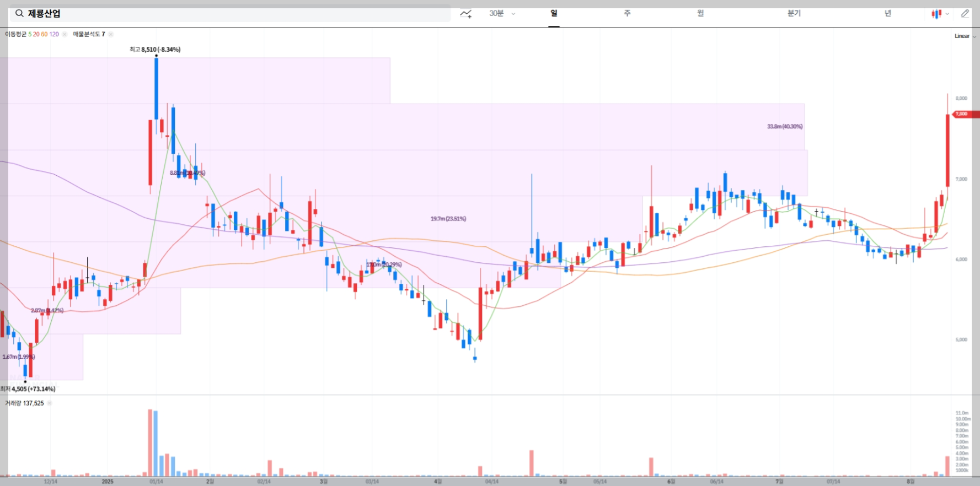Click the 01/14 date axis label

(156, 482)
